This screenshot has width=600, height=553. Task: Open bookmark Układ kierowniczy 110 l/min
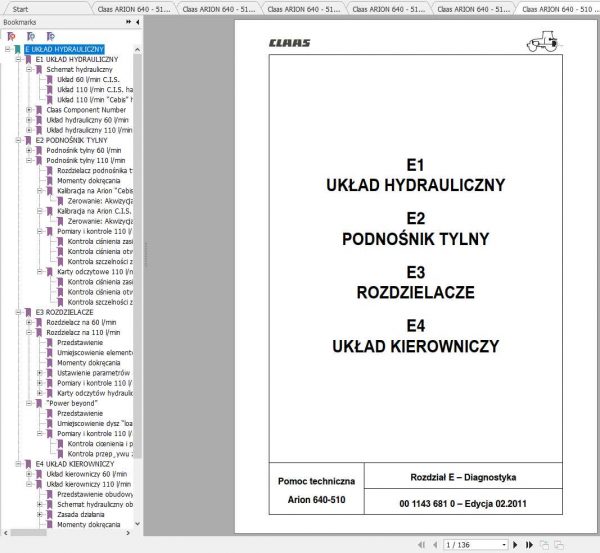tap(89, 484)
